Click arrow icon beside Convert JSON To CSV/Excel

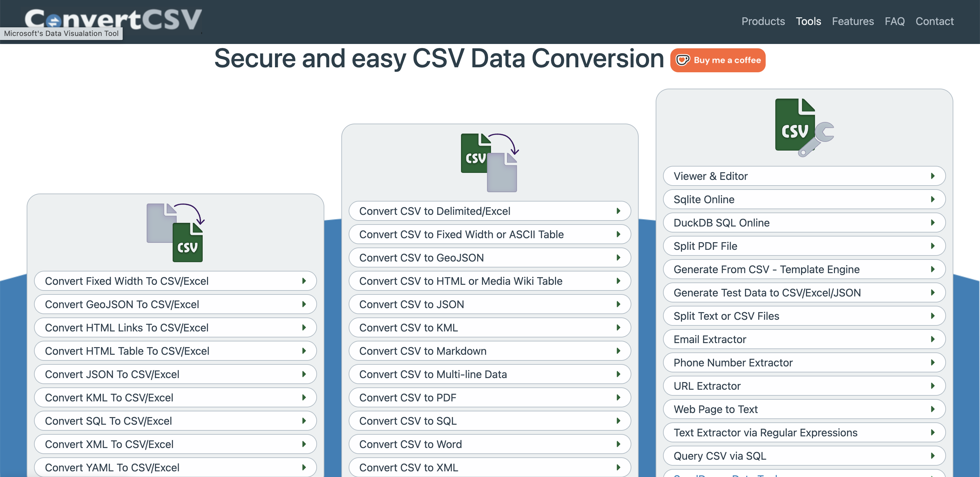tap(304, 374)
